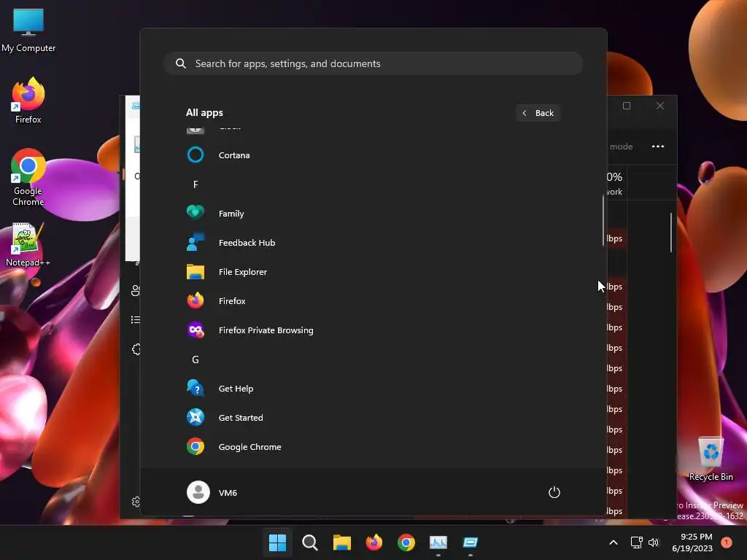Click the Start menu search box
The height and width of the screenshot is (560, 747).
(373, 64)
